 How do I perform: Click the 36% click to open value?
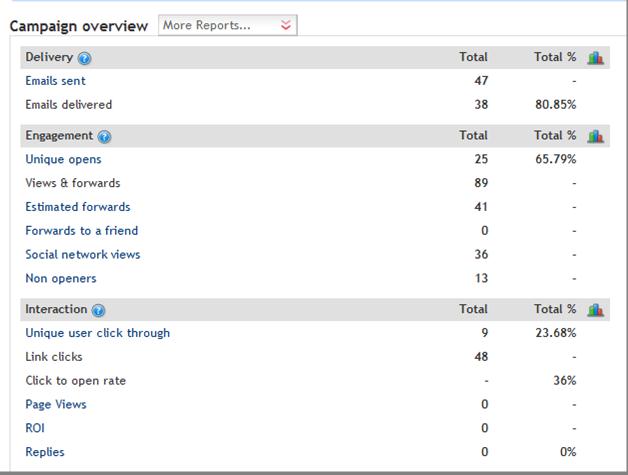[565, 380]
